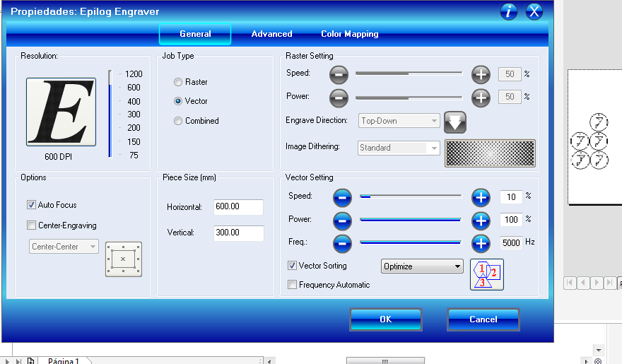Increase Raster Speed with plus button
This screenshot has height=364, width=622.
481,74
